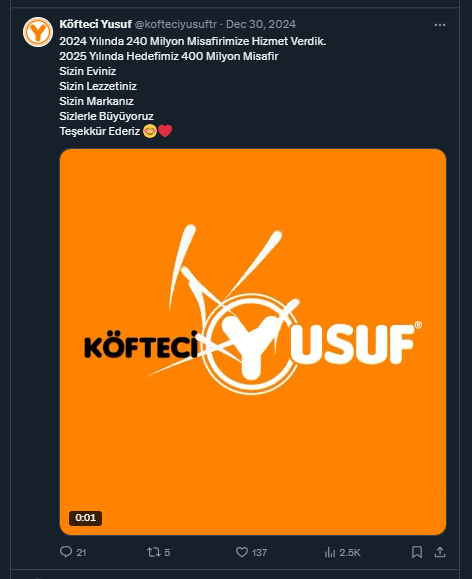Click the 137 likes count
This screenshot has height=579, width=472.
point(259,552)
